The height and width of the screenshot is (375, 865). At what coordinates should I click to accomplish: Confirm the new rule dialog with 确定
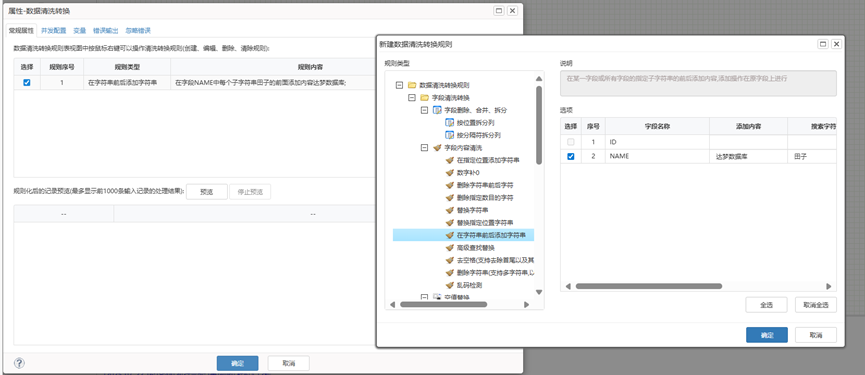(767, 335)
